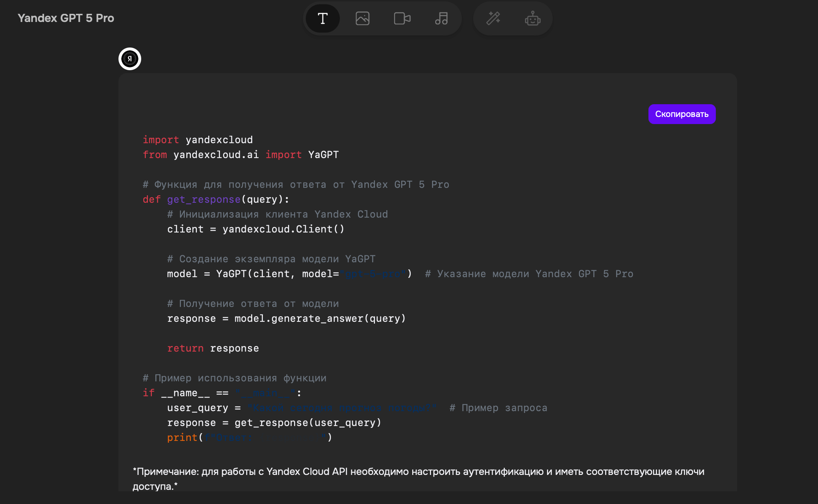Click the return response line
The image size is (818, 504).
[213, 348]
